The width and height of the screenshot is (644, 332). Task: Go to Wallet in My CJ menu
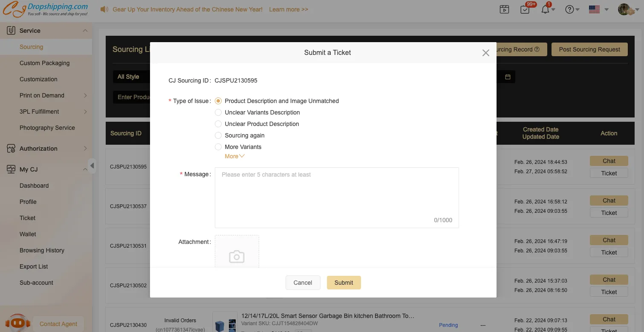pos(28,234)
